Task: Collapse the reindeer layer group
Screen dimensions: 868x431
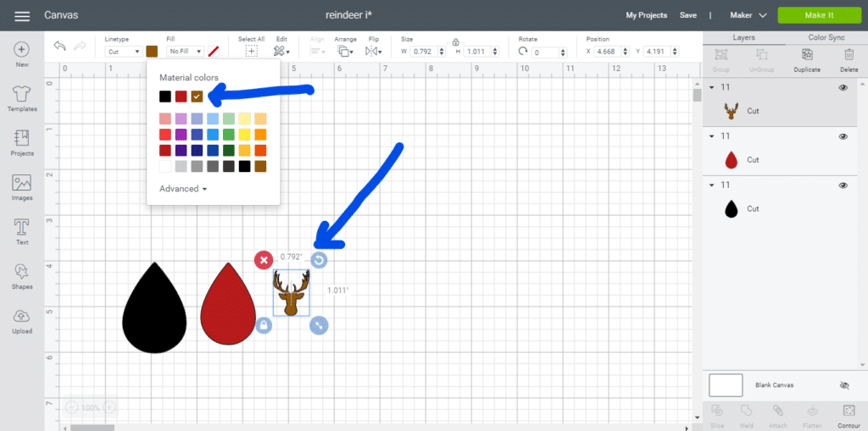Action: click(x=711, y=87)
